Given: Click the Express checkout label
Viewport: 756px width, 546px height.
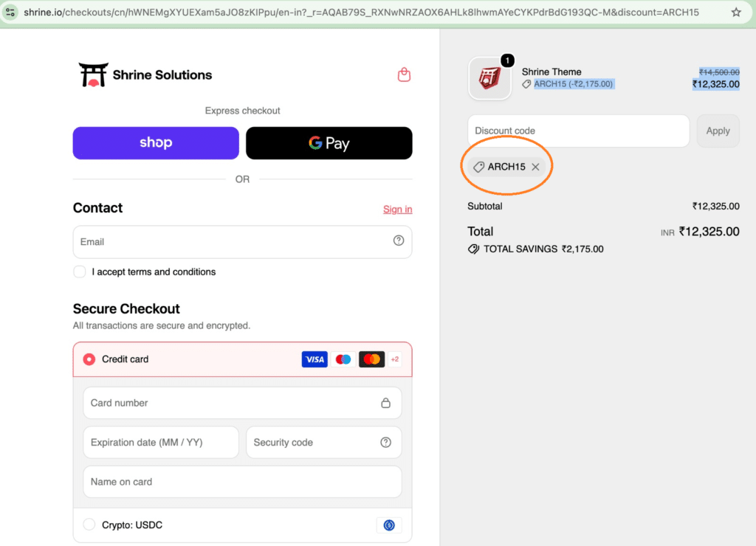Looking at the screenshot, I should 242,111.
